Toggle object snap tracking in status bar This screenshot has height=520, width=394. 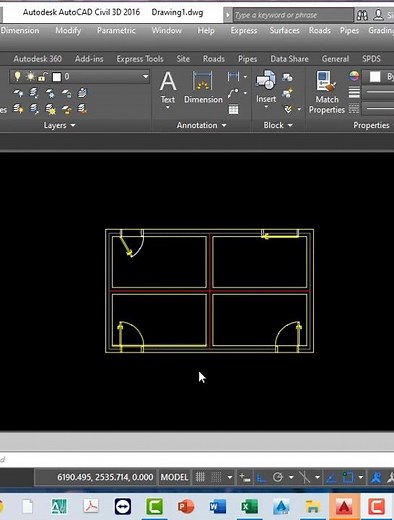tap(331, 478)
